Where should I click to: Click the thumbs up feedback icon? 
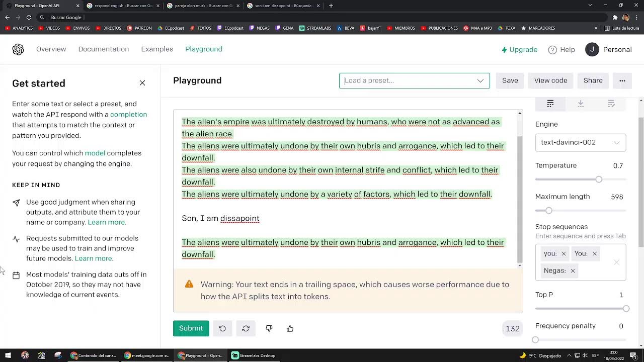pos(290,328)
